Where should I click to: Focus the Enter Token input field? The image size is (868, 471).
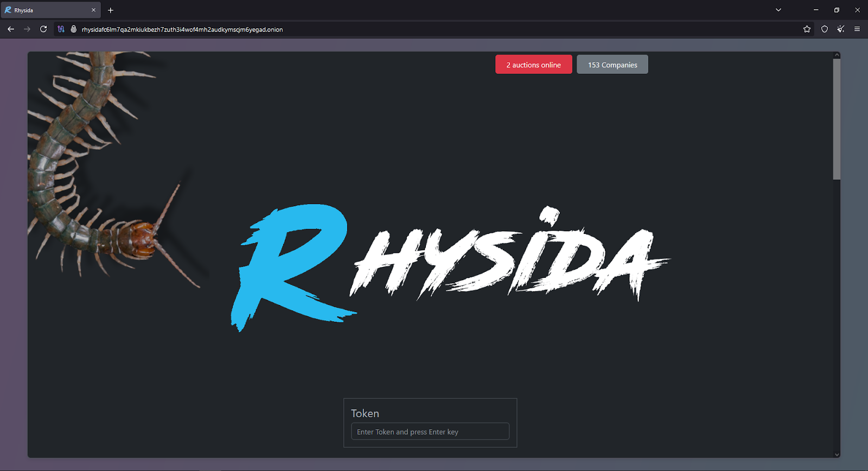[x=430, y=431]
